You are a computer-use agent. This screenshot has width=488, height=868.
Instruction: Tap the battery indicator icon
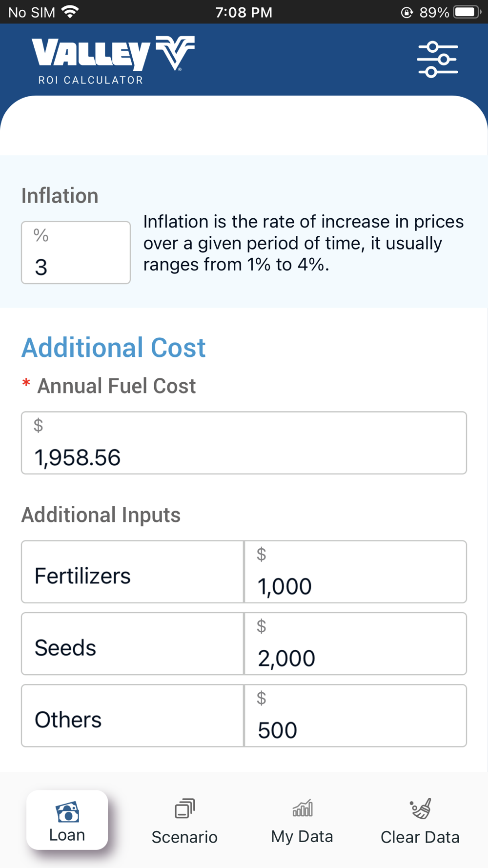tap(467, 12)
